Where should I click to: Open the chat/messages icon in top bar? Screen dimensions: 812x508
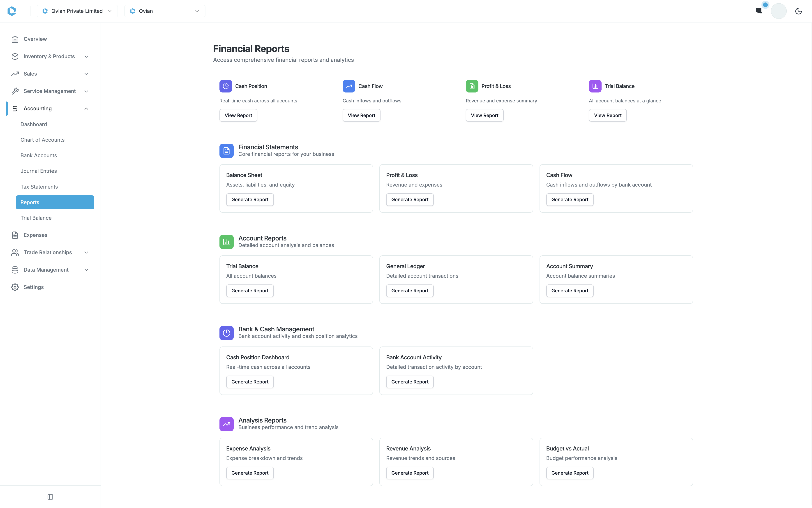pos(759,10)
